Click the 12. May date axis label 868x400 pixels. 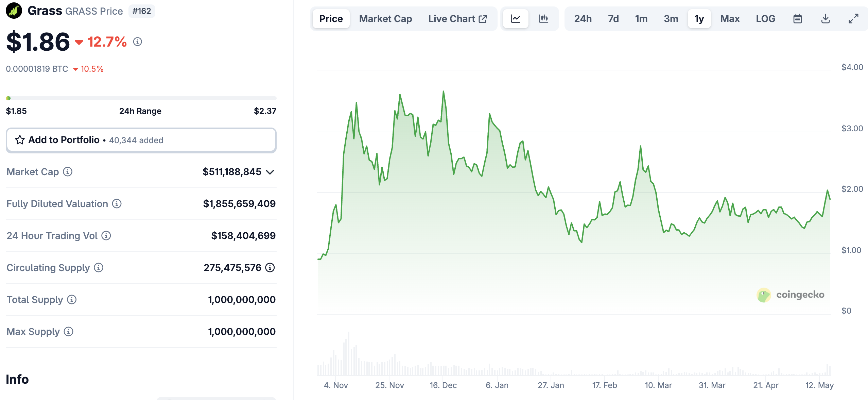tap(819, 385)
